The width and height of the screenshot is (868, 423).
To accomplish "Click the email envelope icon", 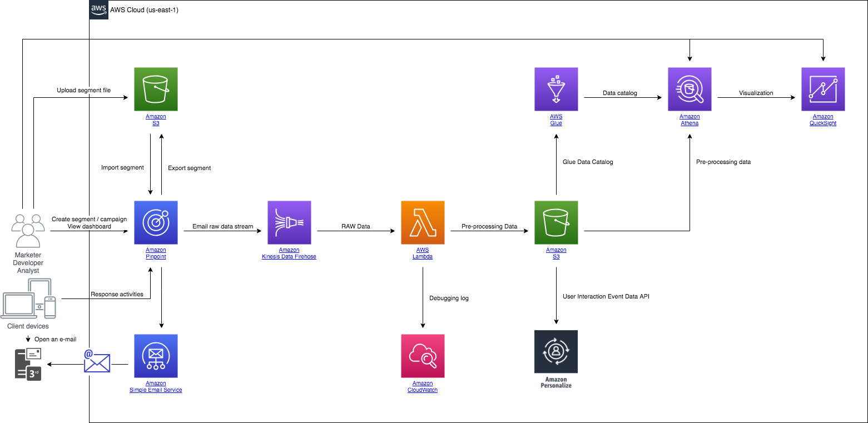I will click(x=97, y=361).
